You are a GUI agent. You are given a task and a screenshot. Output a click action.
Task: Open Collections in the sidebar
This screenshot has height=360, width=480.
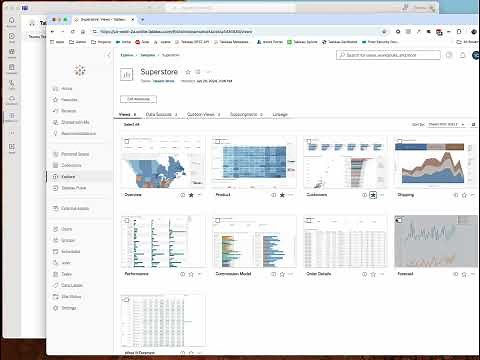pyautogui.click(x=71, y=165)
